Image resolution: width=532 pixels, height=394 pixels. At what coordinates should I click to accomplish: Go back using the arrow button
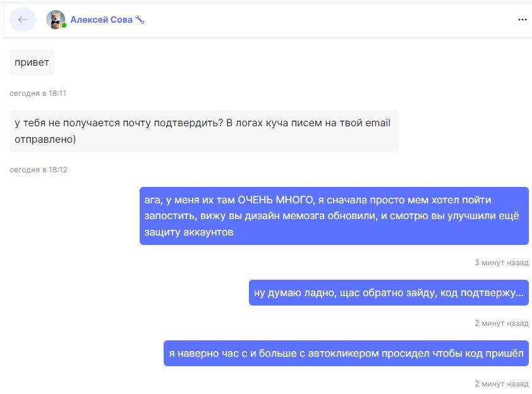[22, 20]
